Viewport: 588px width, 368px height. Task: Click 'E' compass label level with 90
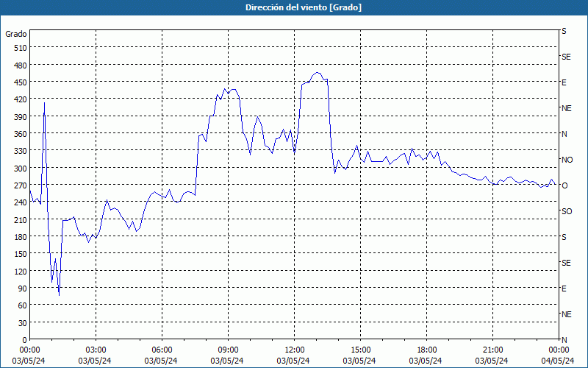click(x=564, y=289)
